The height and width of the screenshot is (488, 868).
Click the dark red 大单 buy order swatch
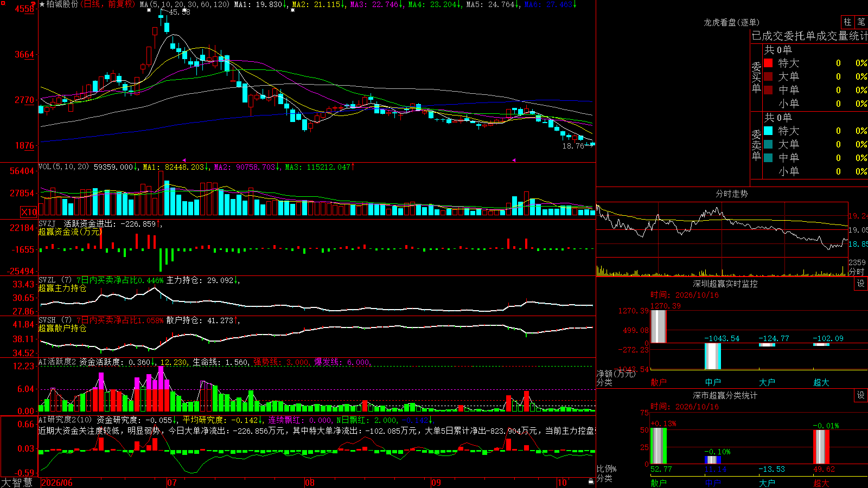point(768,76)
